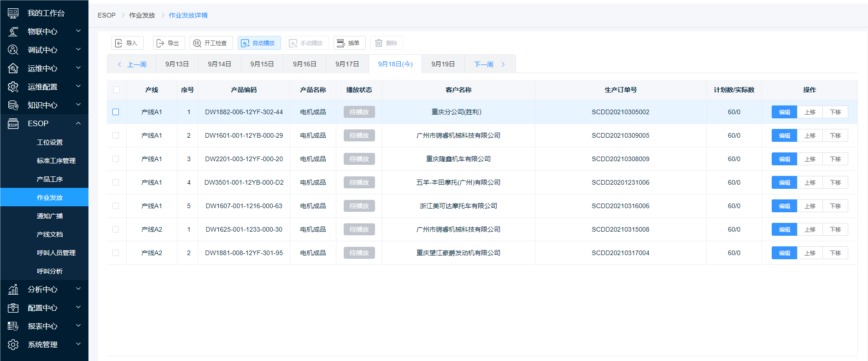Open the 通知广播 sidebar menu item
The width and height of the screenshot is (868, 361).
[x=50, y=216]
